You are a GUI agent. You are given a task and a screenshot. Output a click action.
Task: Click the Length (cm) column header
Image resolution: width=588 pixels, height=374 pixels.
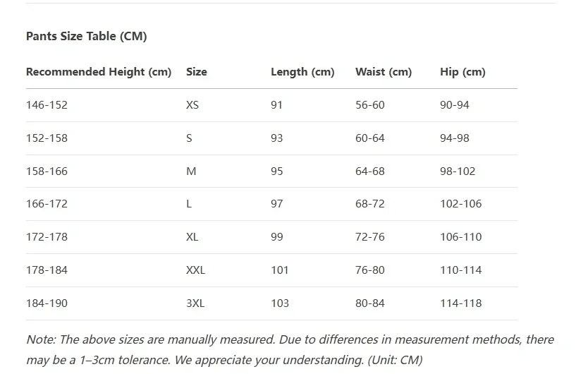pyautogui.click(x=302, y=72)
